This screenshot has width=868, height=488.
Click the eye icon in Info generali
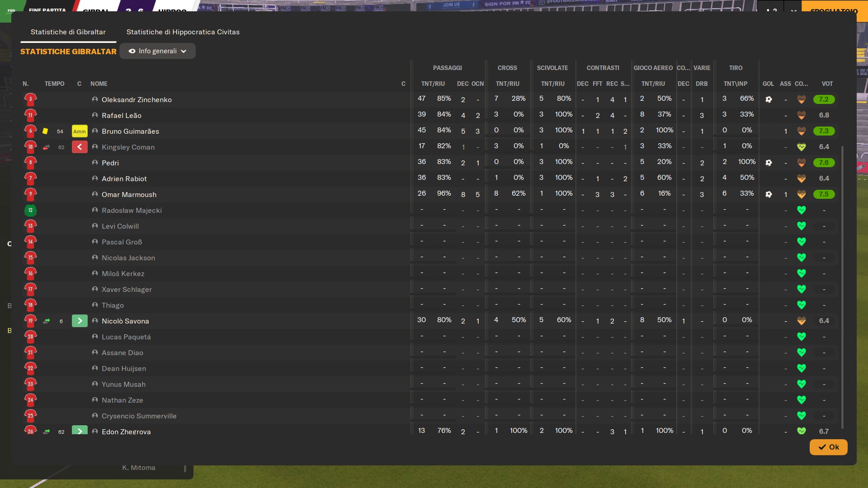point(132,51)
